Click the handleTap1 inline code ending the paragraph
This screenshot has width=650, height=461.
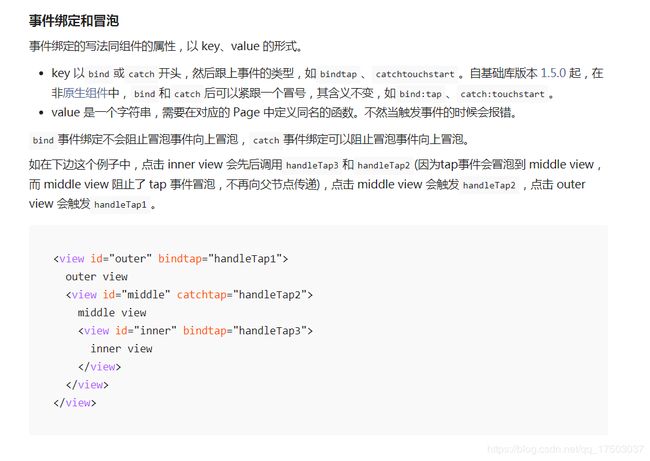(x=120, y=205)
